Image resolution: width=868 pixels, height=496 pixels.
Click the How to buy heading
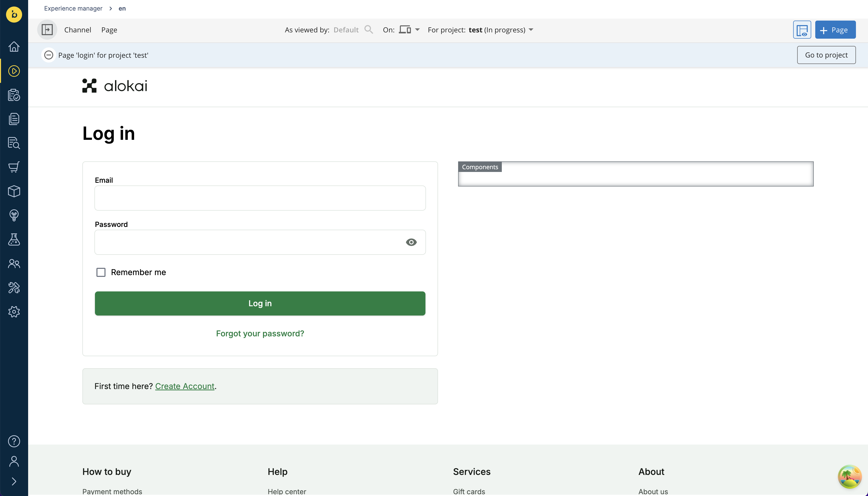107,471
